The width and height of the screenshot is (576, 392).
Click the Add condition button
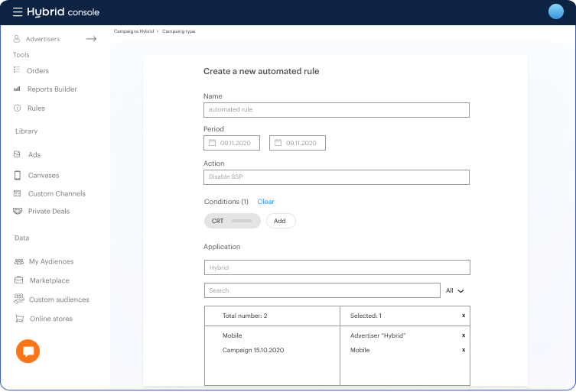(281, 221)
